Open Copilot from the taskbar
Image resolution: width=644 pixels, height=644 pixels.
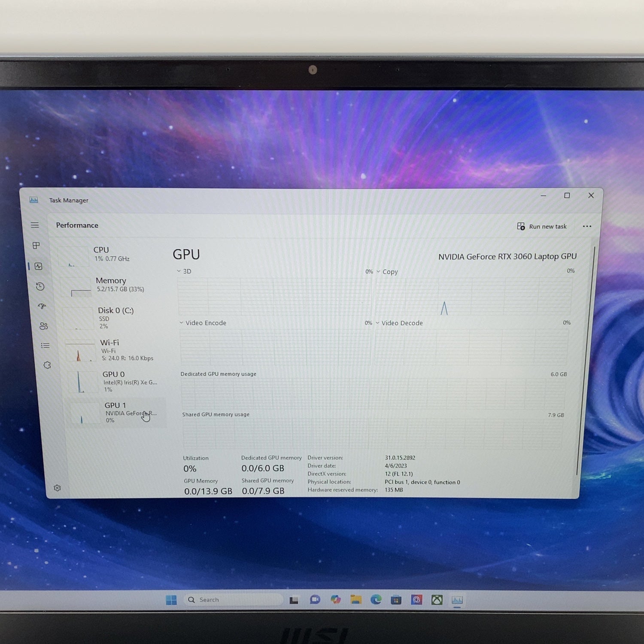pos(335,600)
